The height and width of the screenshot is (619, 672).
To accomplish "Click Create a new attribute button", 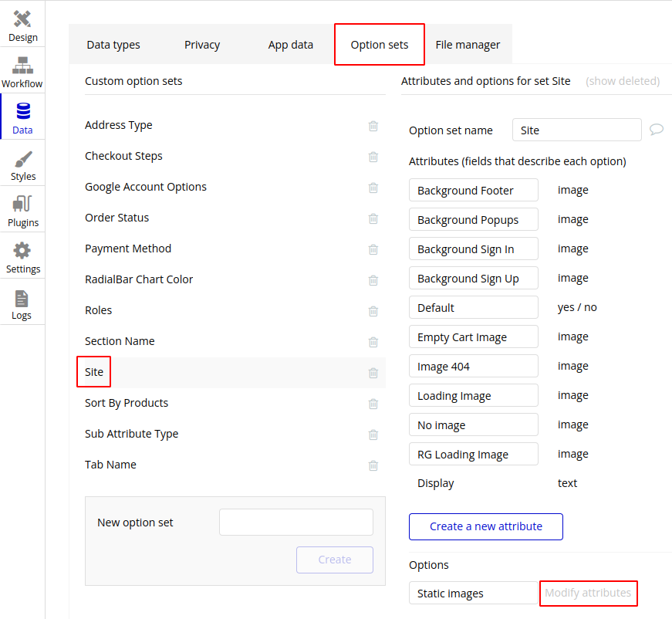I will 485,526.
